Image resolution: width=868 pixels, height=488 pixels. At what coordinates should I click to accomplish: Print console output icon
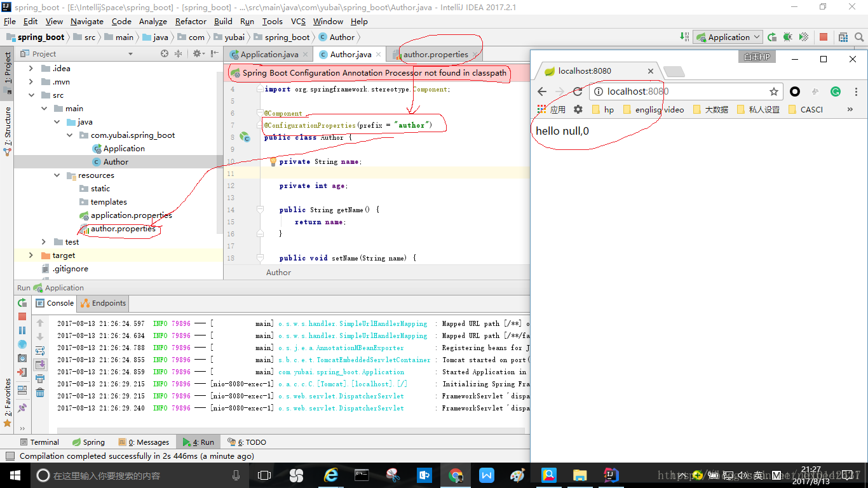[x=40, y=379]
